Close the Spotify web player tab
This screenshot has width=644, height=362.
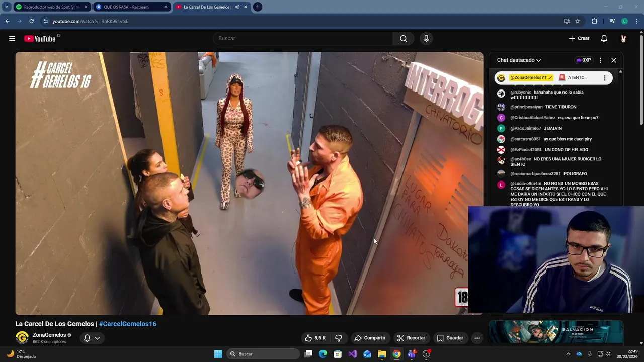[x=86, y=7]
